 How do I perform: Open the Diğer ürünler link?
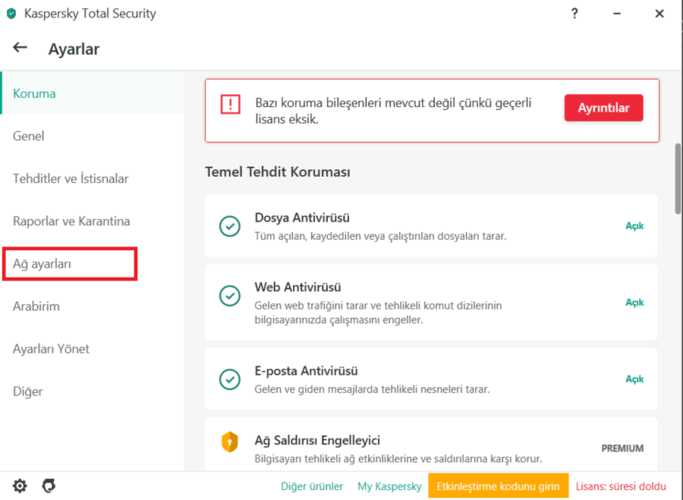pyautogui.click(x=312, y=486)
